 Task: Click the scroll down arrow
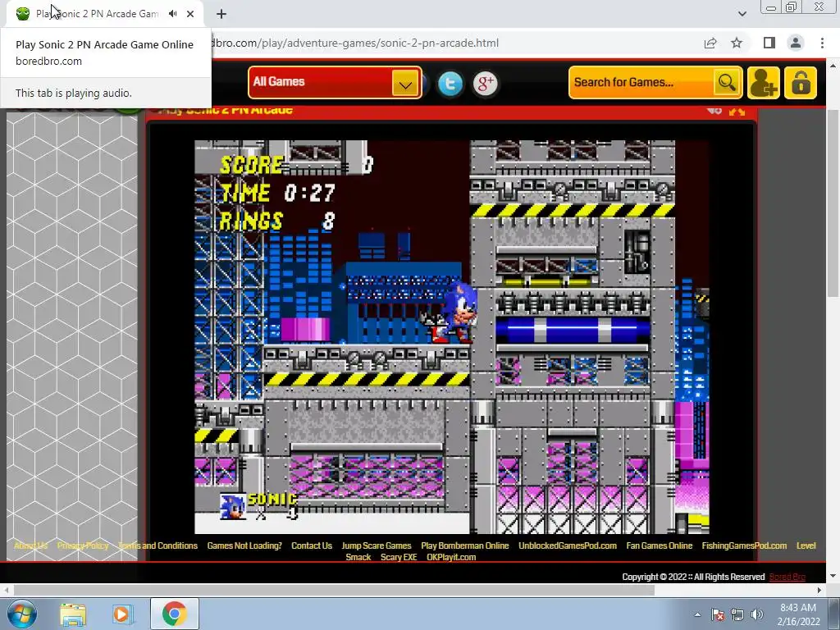(x=833, y=576)
